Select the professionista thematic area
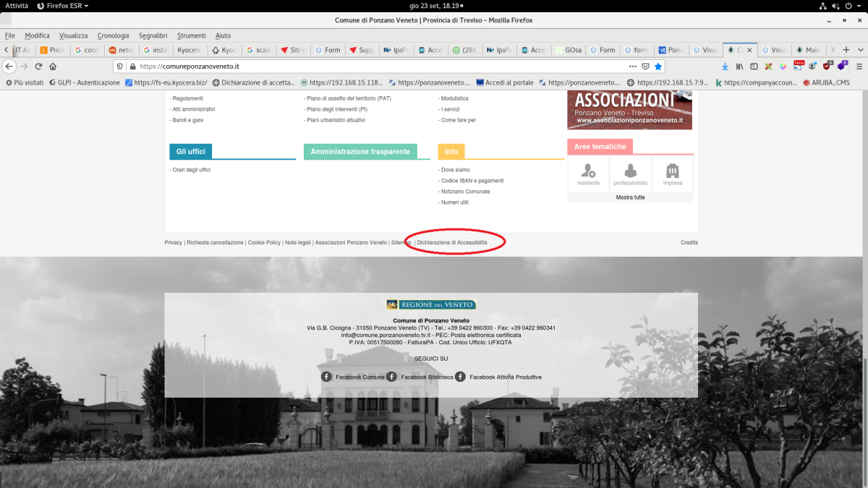The width and height of the screenshot is (868, 488). [x=630, y=174]
